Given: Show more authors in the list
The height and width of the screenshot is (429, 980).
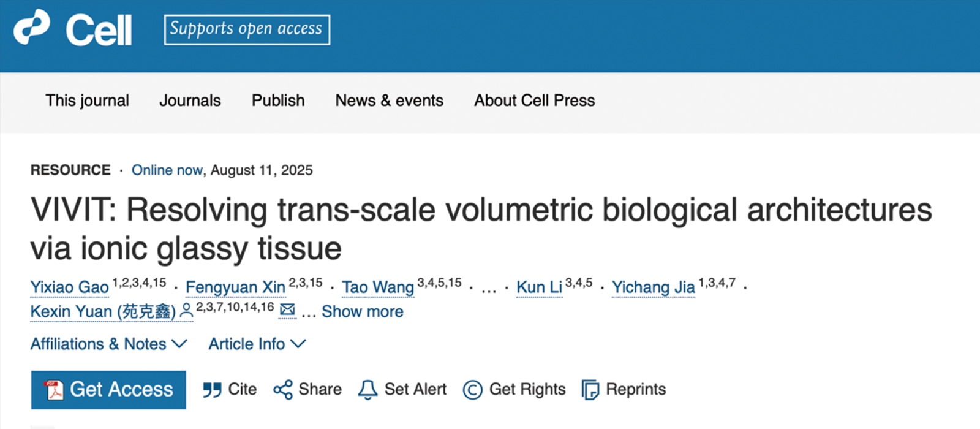Looking at the screenshot, I should (362, 312).
